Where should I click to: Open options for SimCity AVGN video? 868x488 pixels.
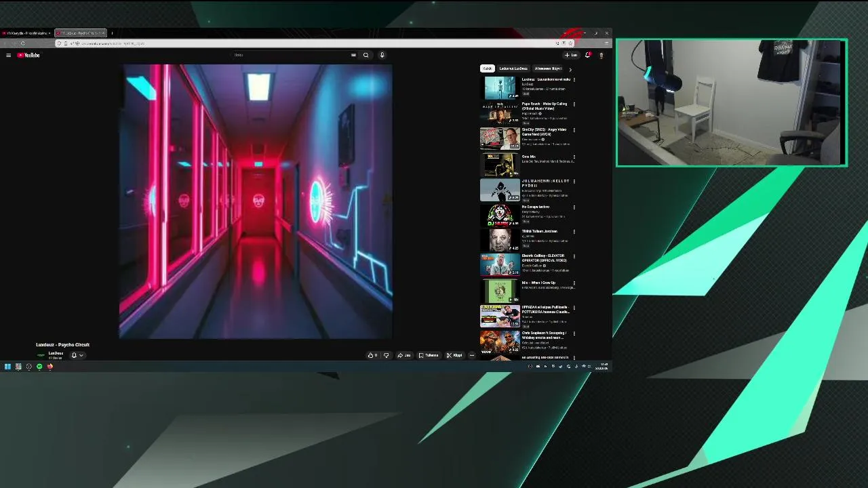pos(574,130)
